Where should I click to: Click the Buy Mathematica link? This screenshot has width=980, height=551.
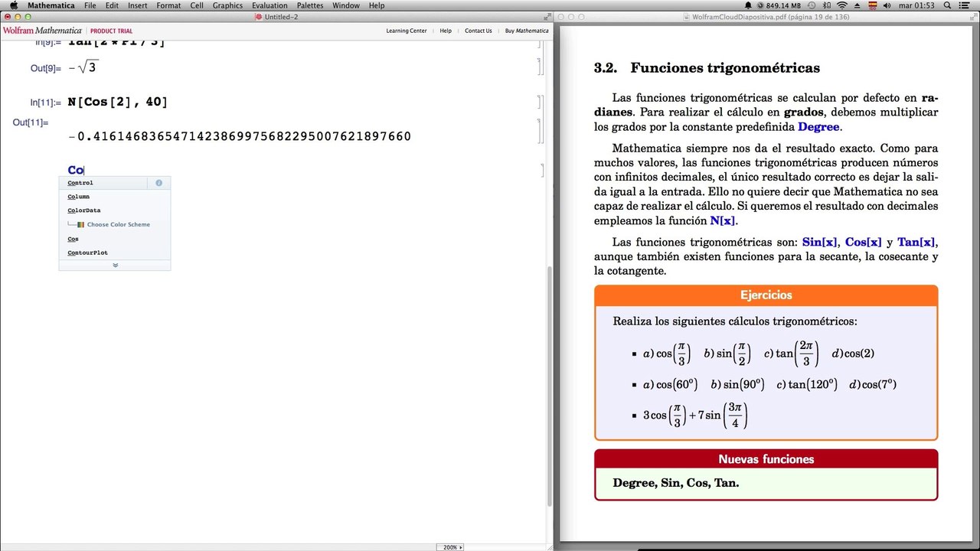527,31
